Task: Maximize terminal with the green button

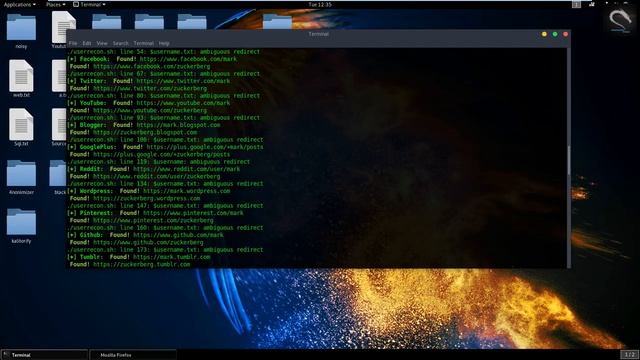Action: (555, 34)
